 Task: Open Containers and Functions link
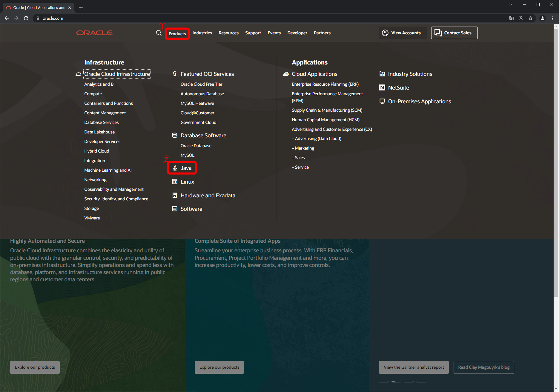(108, 103)
